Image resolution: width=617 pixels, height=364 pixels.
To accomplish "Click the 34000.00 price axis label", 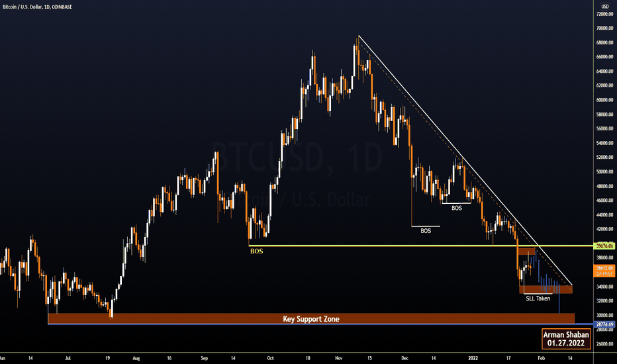I will [605, 287].
